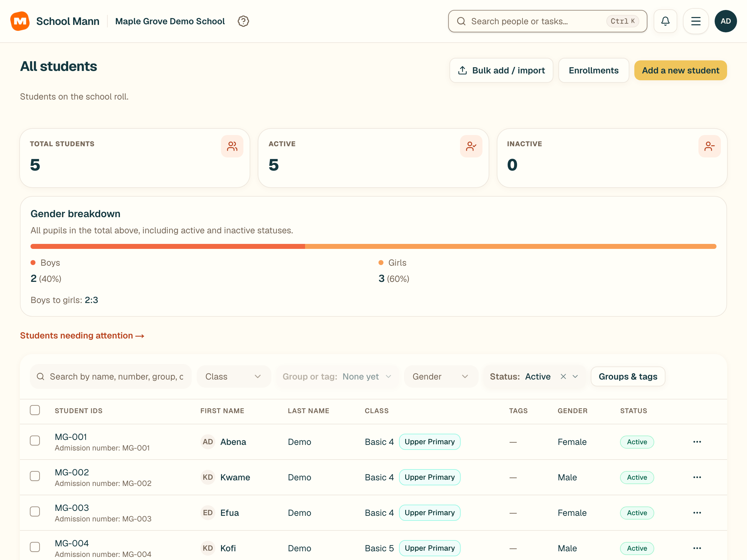
Task: Open the Gender filter dropdown
Action: click(x=441, y=376)
